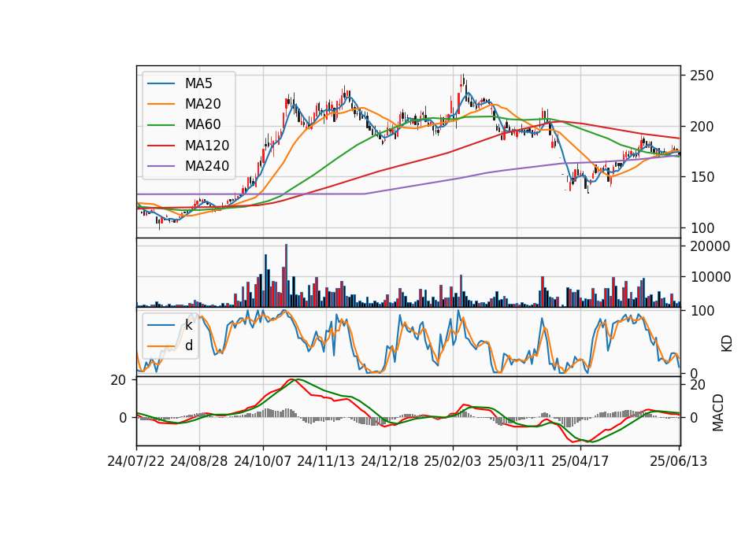
Task: Click the blue MA5 legend line
Action: [161, 83]
